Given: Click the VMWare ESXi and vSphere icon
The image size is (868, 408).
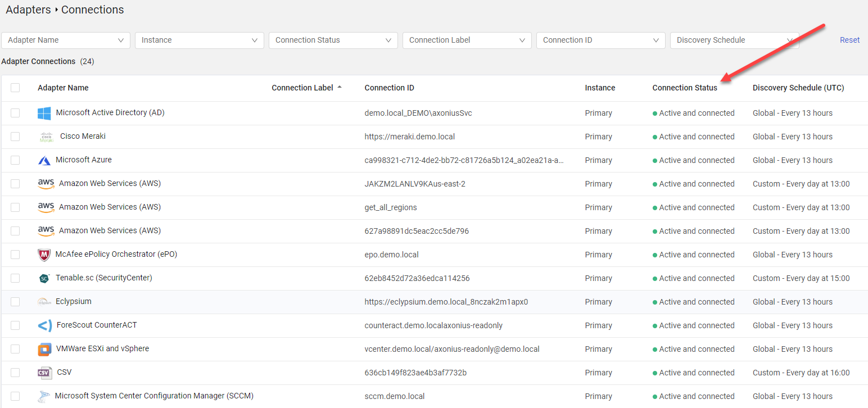Looking at the screenshot, I should (44, 349).
